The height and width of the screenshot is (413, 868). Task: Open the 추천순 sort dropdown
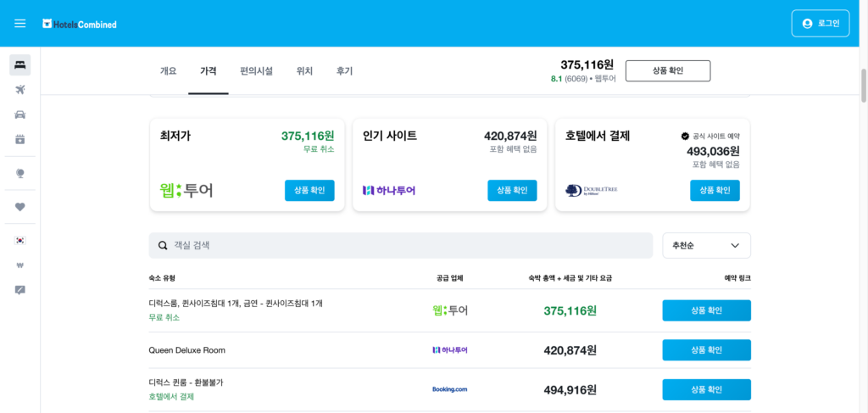tap(706, 246)
